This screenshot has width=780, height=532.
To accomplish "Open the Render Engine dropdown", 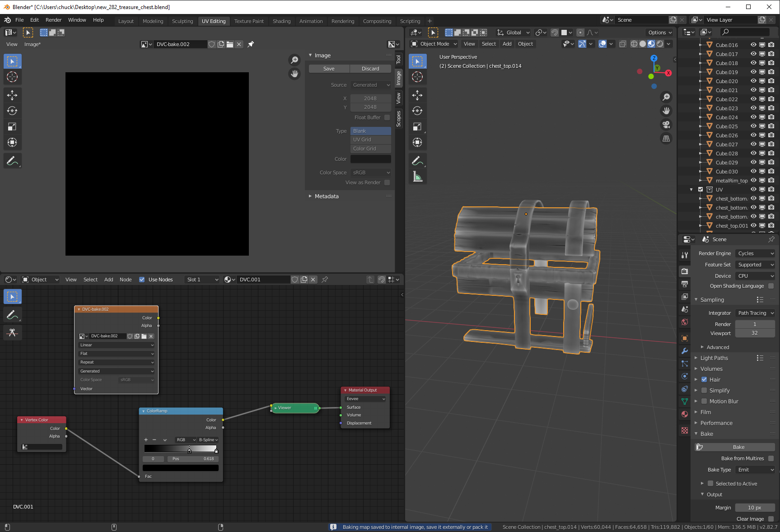I will [x=755, y=253].
